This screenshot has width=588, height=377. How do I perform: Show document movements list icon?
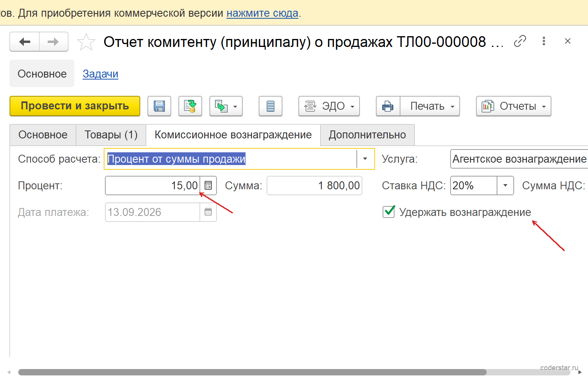pos(271,106)
